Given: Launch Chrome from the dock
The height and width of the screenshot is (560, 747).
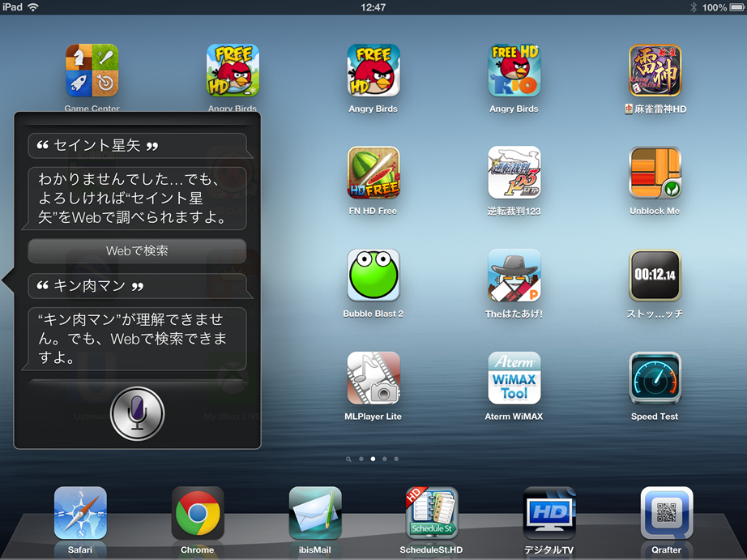Looking at the screenshot, I should pyautogui.click(x=197, y=513).
